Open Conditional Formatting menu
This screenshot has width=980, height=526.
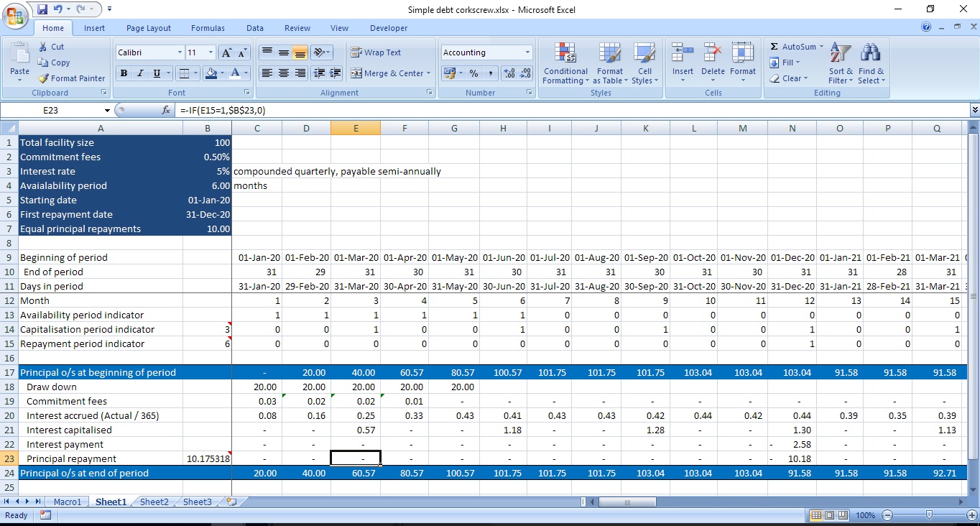[565, 63]
